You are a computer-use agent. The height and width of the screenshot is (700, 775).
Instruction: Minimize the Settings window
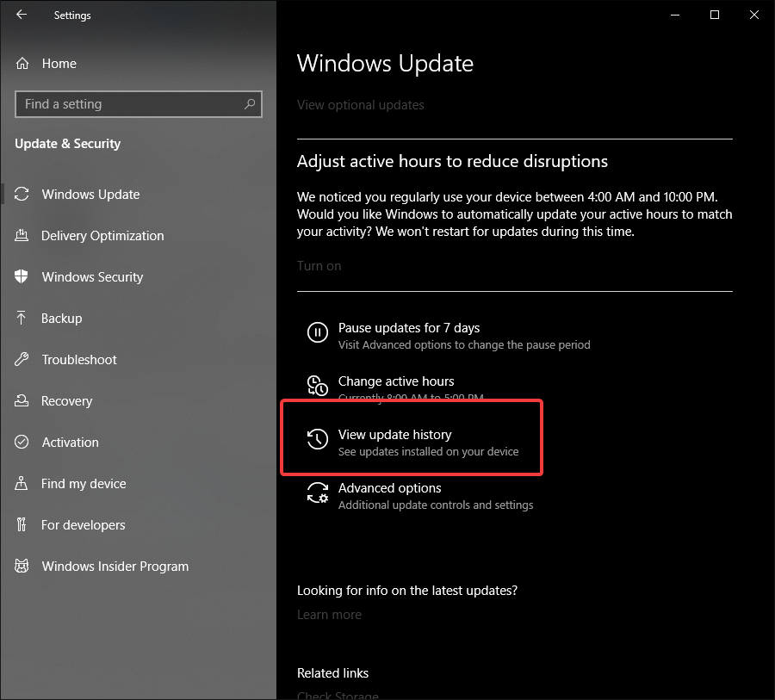674,15
